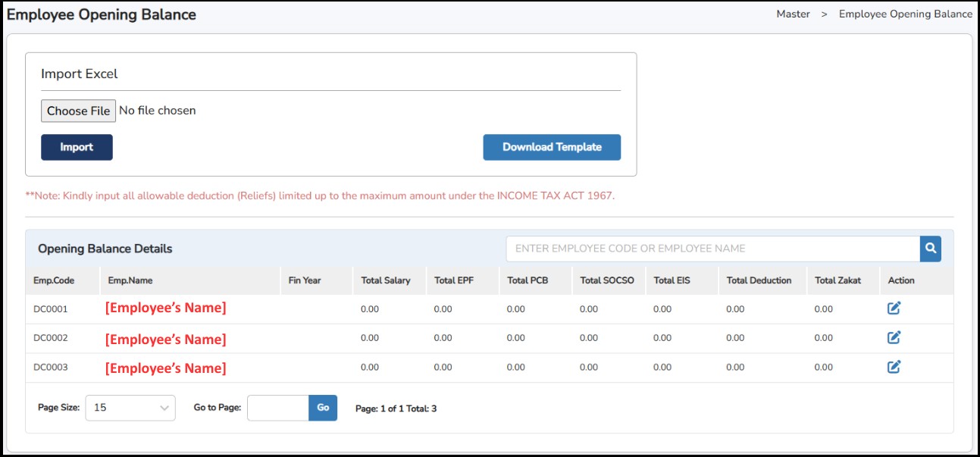980x457 pixels.
Task: Go to Master in the breadcrumb
Action: tap(793, 14)
